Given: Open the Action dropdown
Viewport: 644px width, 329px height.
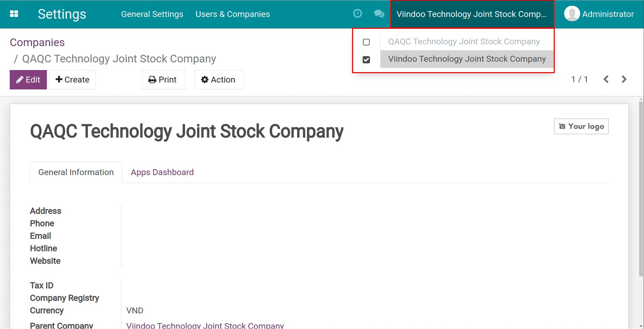Looking at the screenshot, I should 219,80.
